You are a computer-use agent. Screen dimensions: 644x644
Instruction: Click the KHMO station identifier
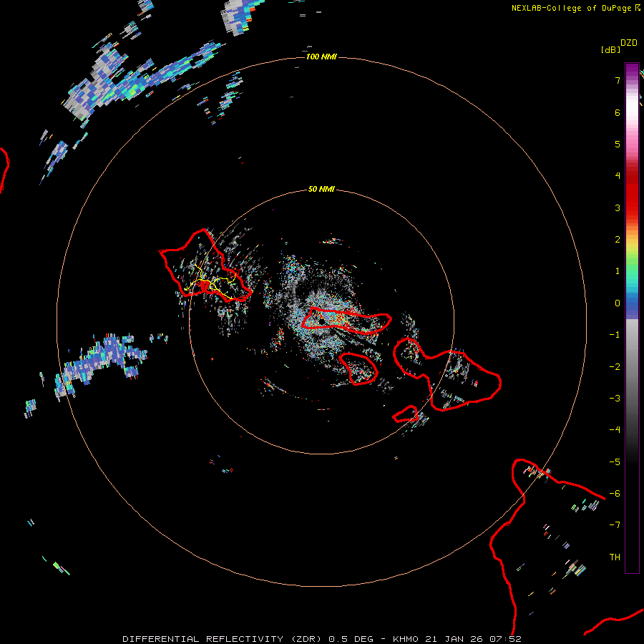pos(406,639)
